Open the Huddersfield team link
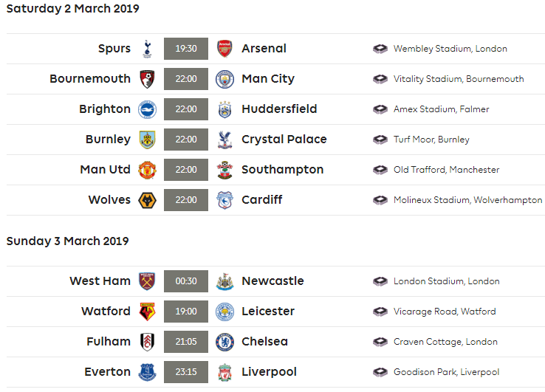 tap(279, 109)
